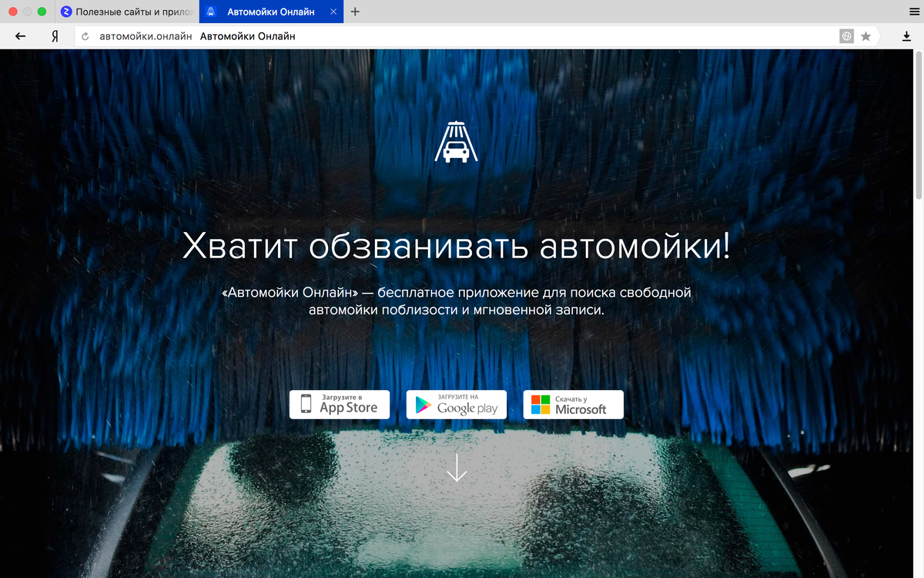924x578 pixels.
Task: Click the down-arrow scroll indicator
Action: point(457,469)
